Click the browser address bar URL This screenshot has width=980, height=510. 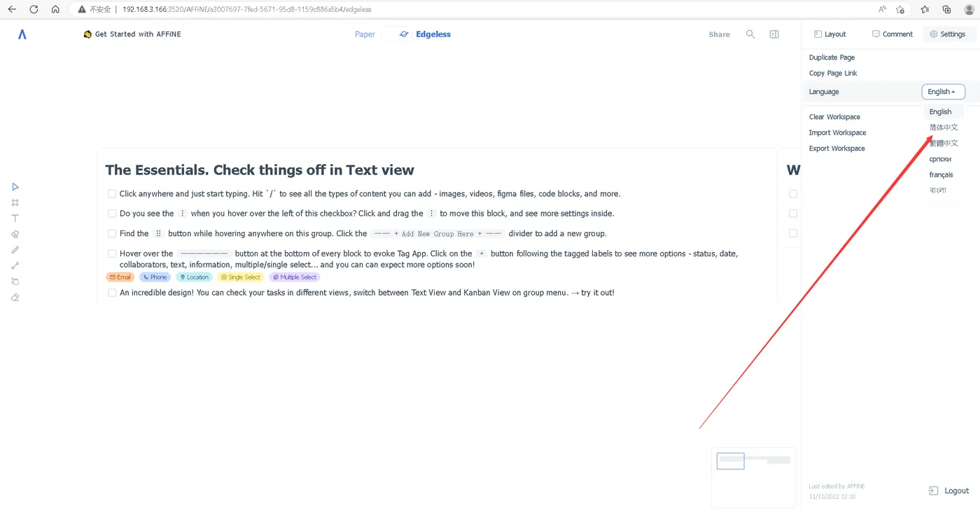246,10
